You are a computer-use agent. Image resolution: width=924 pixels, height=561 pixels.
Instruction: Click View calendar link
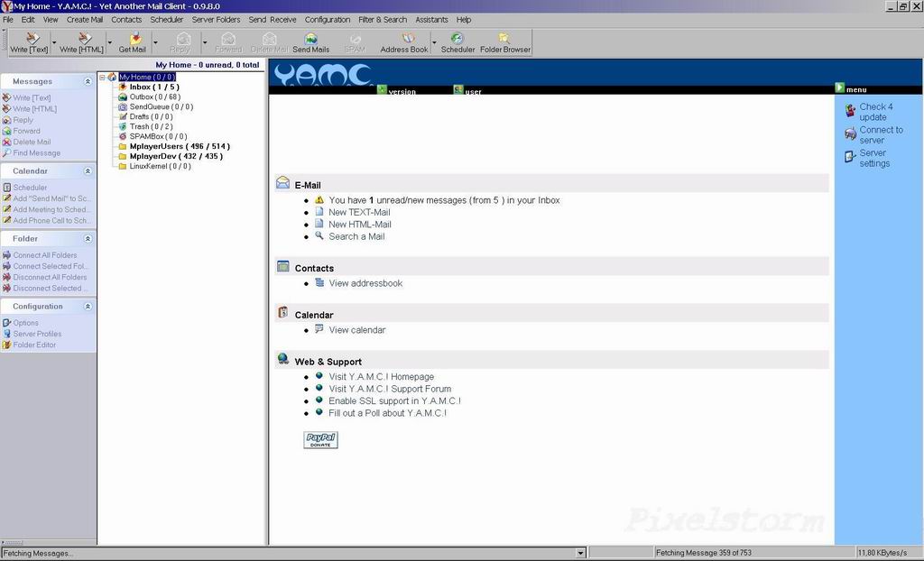pyautogui.click(x=357, y=330)
